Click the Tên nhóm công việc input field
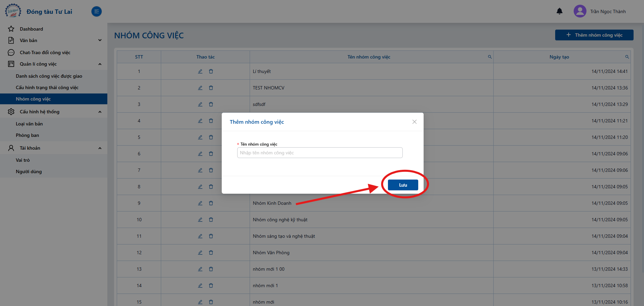Screen dimensions: 644x306 320,153
